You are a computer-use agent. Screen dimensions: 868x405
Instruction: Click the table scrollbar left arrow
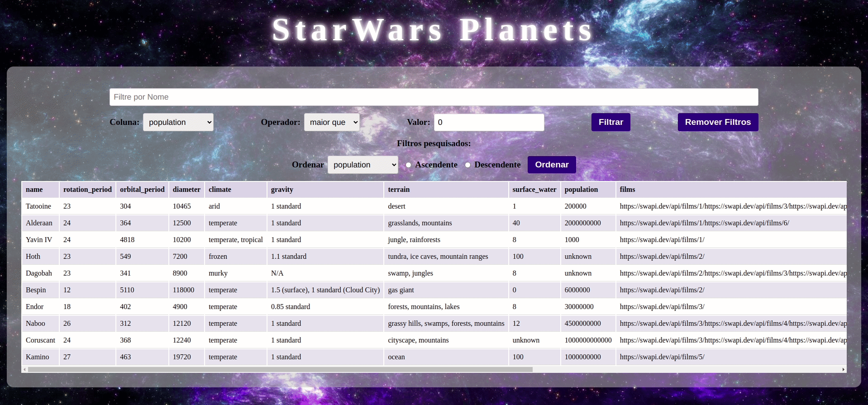pos(24,370)
